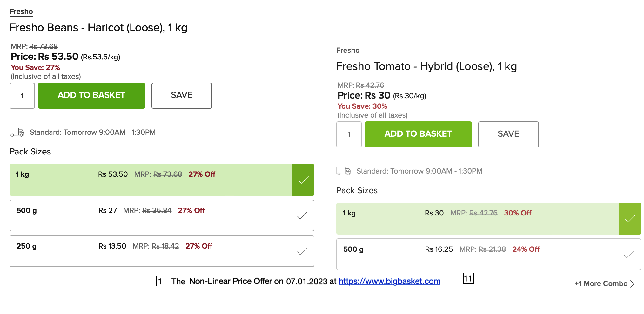Click the Tomato quantity input field
This screenshot has height=314, width=644.
pyautogui.click(x=349, y=134)
